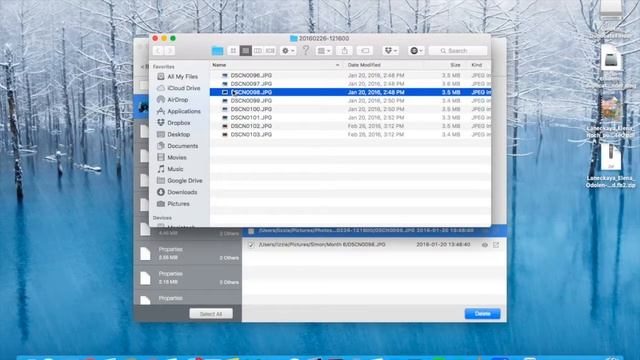The width and height of the screenshot is (640, 360).
Task: Go back using the Finder back arrow
Action: 158,51
